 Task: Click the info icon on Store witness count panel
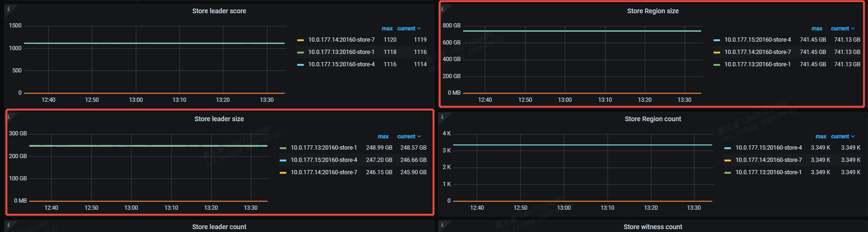(442, 225)
